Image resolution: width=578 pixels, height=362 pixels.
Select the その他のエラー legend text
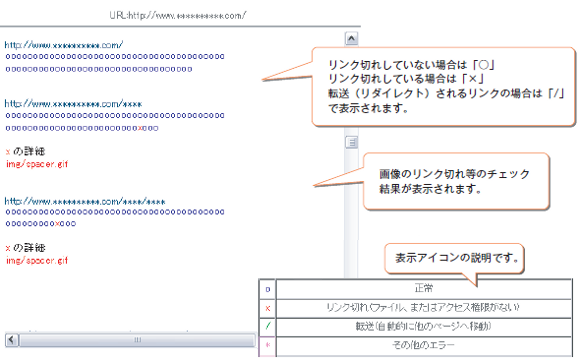(423, 345)
